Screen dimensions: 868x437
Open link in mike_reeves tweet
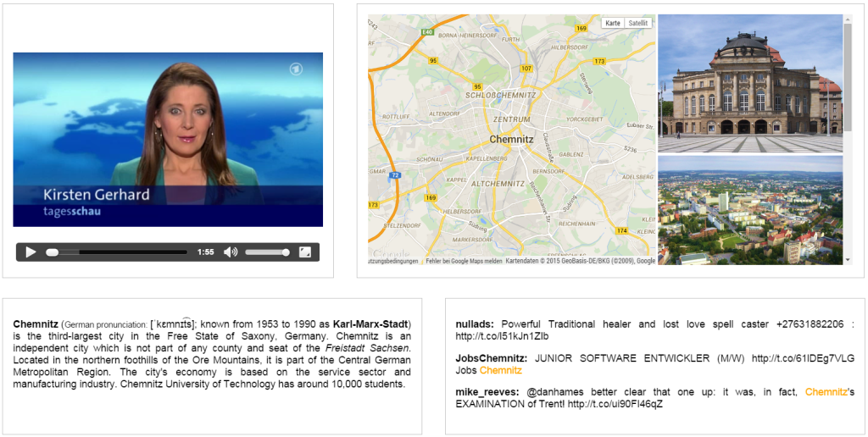[615, 404]
